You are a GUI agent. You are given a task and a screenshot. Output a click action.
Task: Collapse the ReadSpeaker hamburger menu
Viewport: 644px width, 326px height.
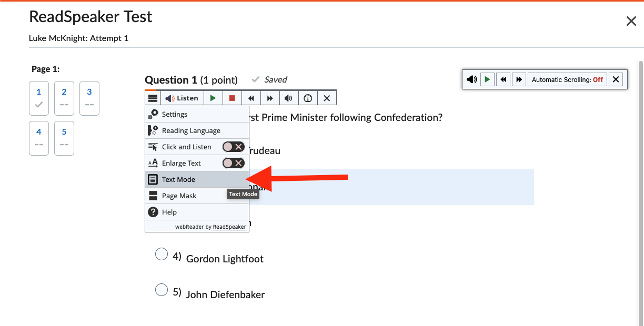click(x=153, y=98)
